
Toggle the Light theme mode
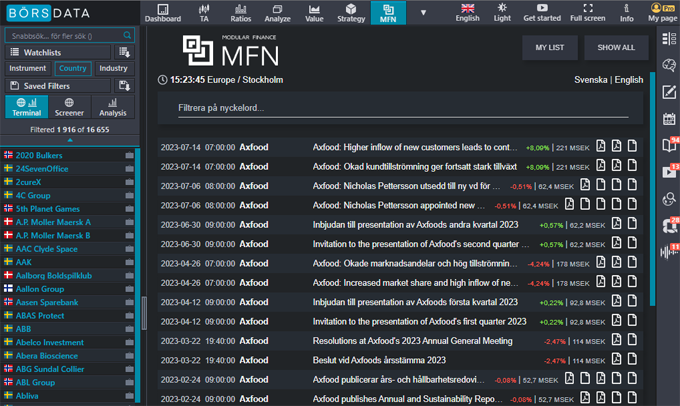(502, 13)
